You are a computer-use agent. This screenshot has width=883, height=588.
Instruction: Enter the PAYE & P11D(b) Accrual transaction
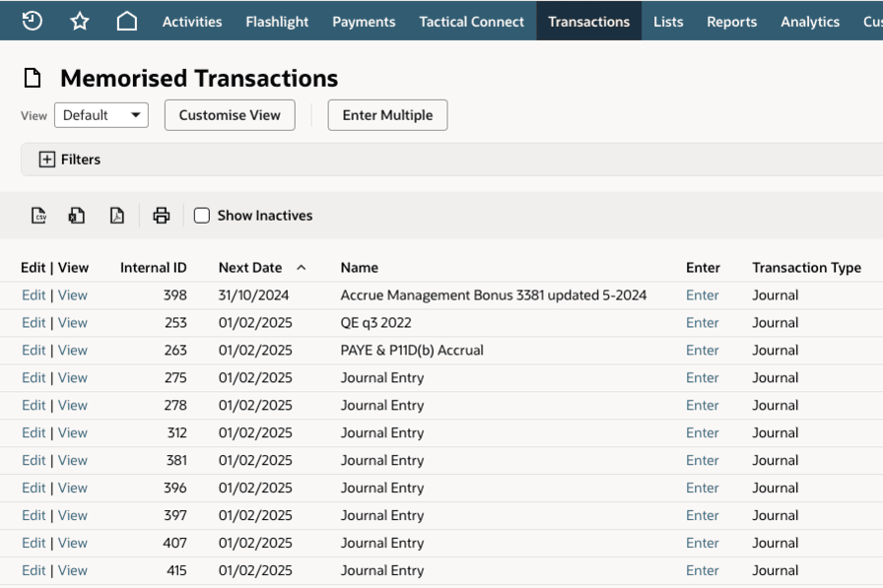[703, 351]
